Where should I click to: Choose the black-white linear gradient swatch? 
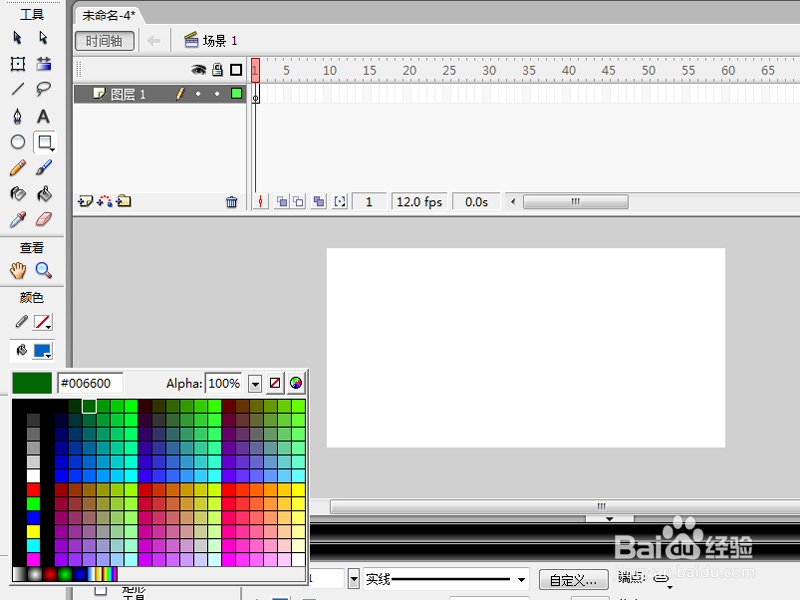coord(19,574)
